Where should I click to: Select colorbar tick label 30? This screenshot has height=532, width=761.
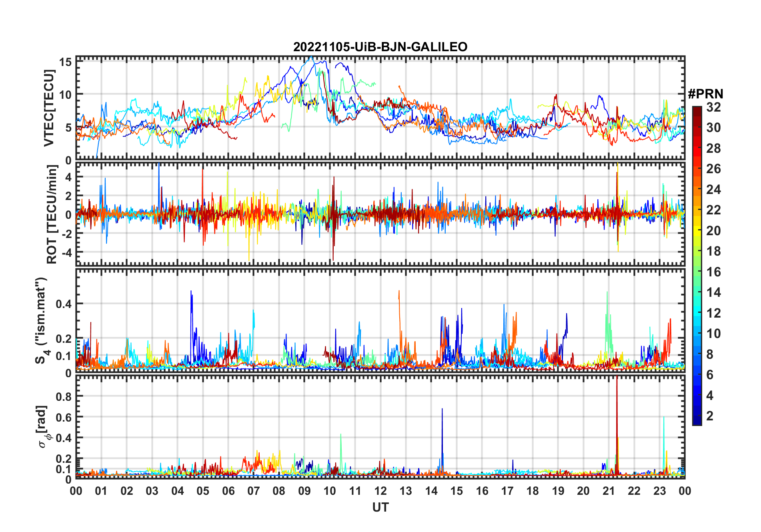click(x=713, y=128)
